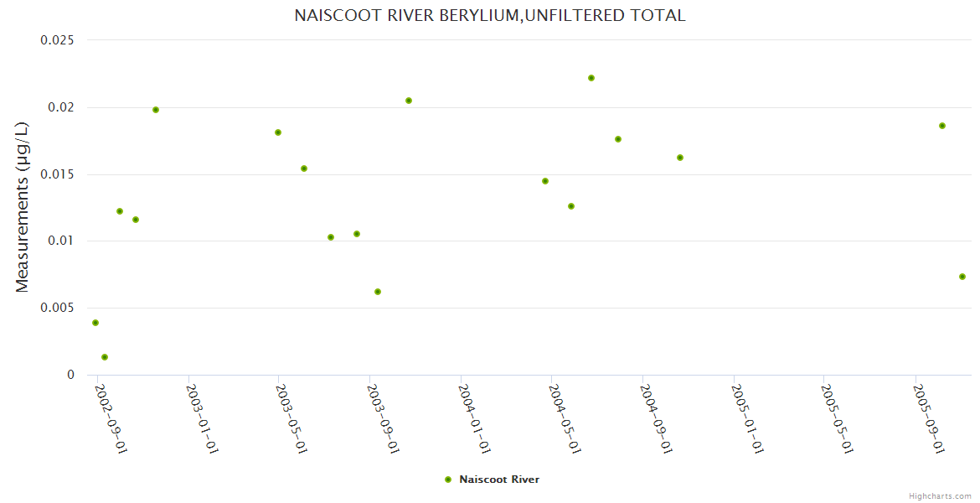Open the Highcharts.com credits link
Image resolution: width=980 pixels, height=503 pixels.
point(940,496)
